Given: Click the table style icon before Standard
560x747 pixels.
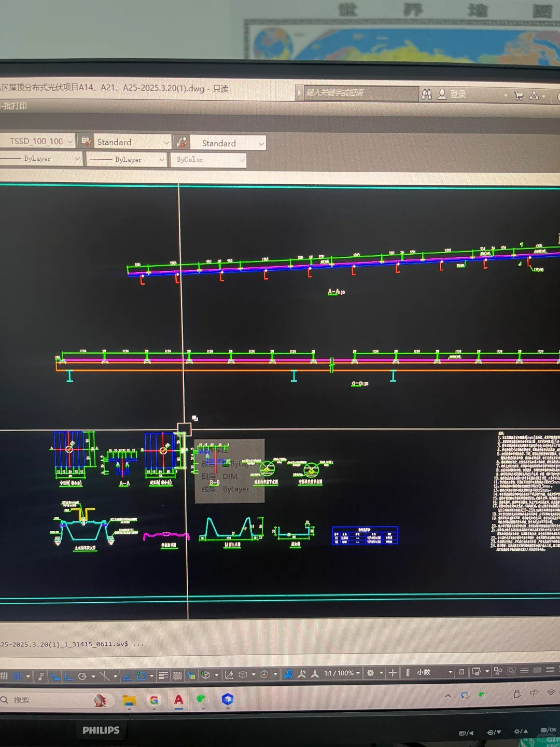Looking at the screenshot, I should click(86, 141).
